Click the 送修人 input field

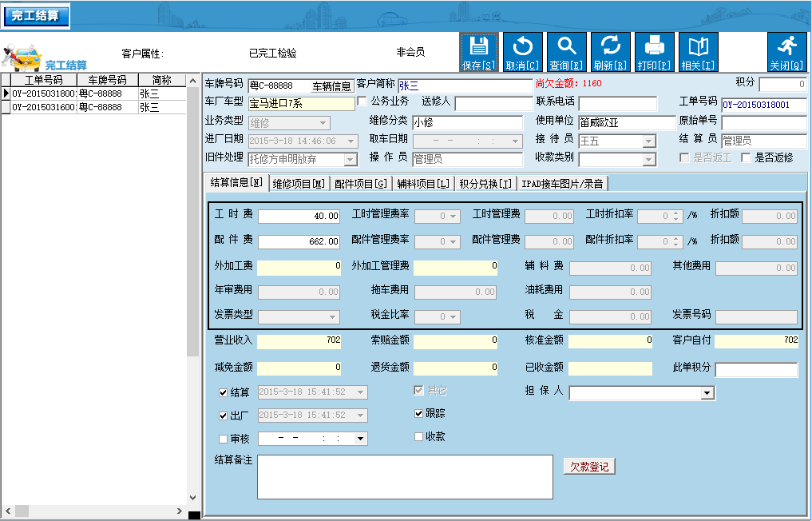pos(494,102)
